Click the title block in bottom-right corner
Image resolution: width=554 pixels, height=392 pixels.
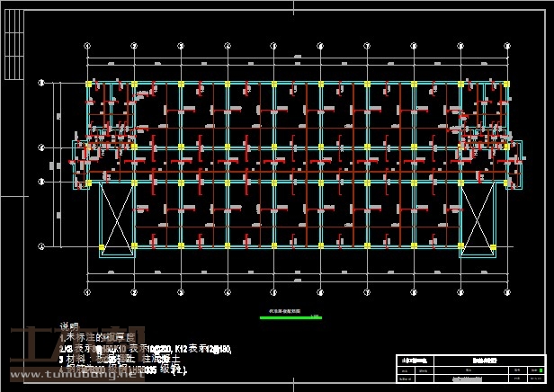tap(469, 367)
